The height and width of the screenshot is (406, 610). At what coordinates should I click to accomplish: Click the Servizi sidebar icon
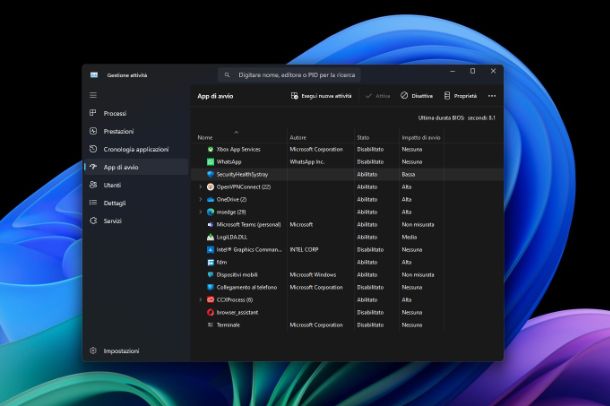[x=93, y=220]
